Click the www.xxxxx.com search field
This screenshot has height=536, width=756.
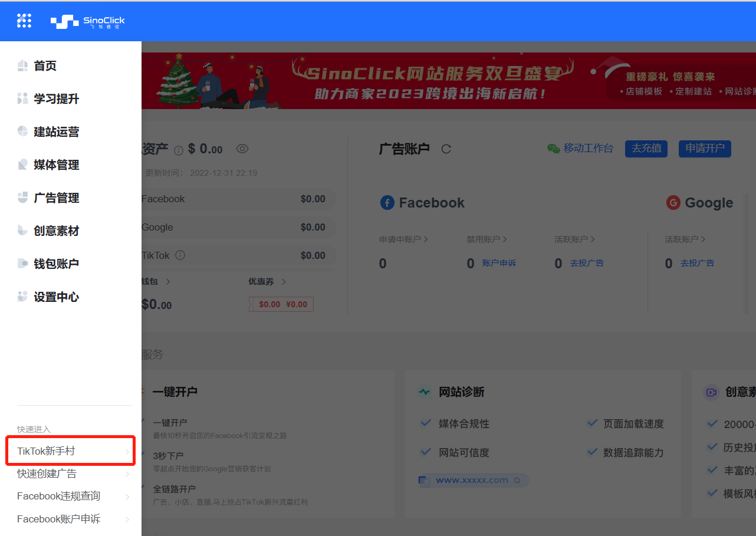pyautogui.click(x=474, y=481)
